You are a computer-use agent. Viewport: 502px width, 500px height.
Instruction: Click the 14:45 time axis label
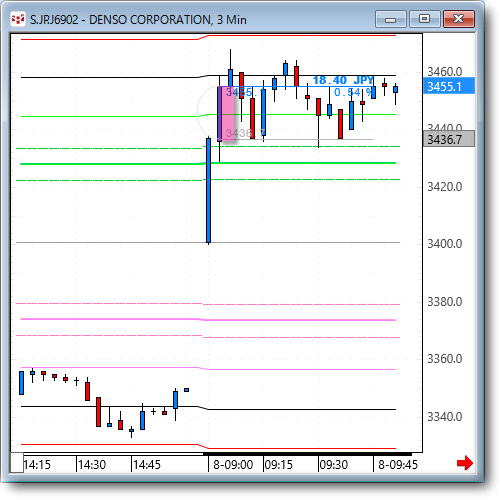pos(147,464)
